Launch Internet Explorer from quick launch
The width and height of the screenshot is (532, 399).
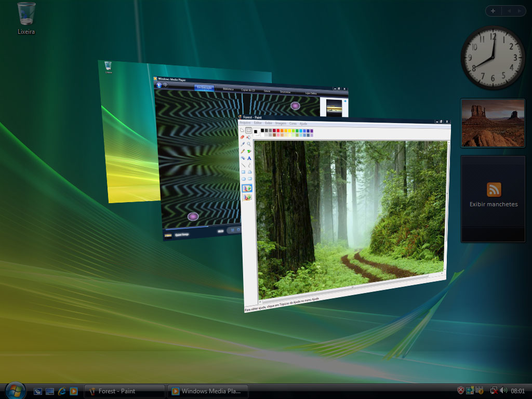click(62, 391)
